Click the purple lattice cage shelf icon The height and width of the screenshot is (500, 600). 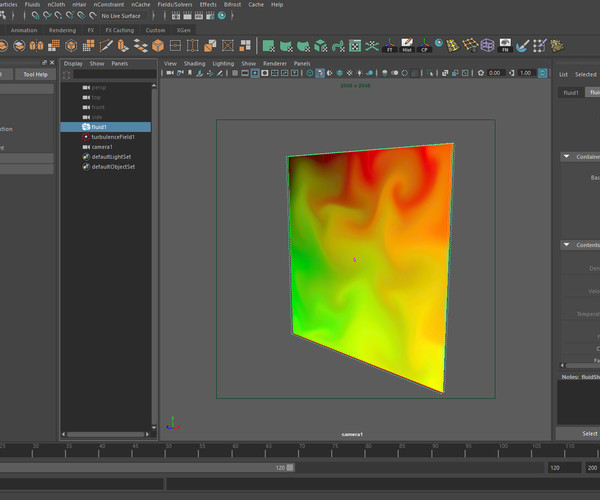click(x=487, y=46)
